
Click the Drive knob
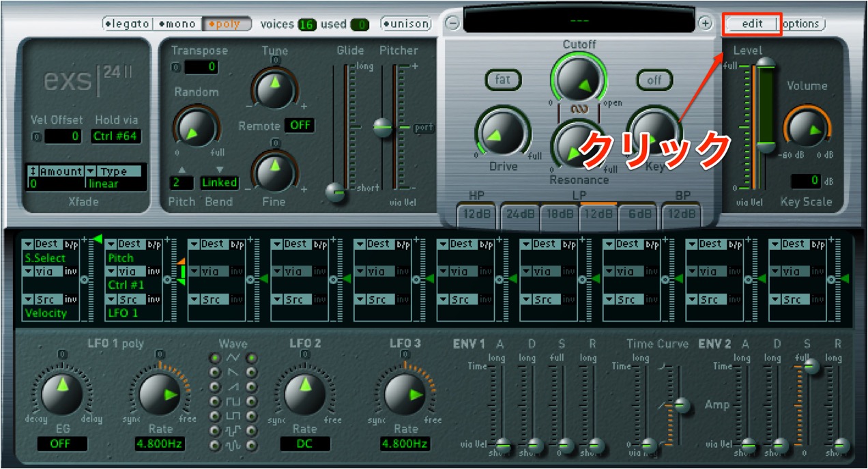[x=503, y=132]
